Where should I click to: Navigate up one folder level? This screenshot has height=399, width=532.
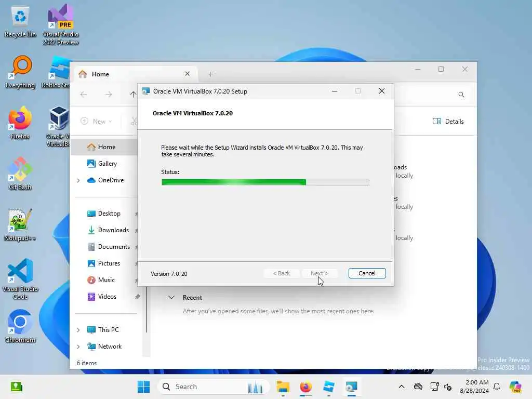(133, 95)
